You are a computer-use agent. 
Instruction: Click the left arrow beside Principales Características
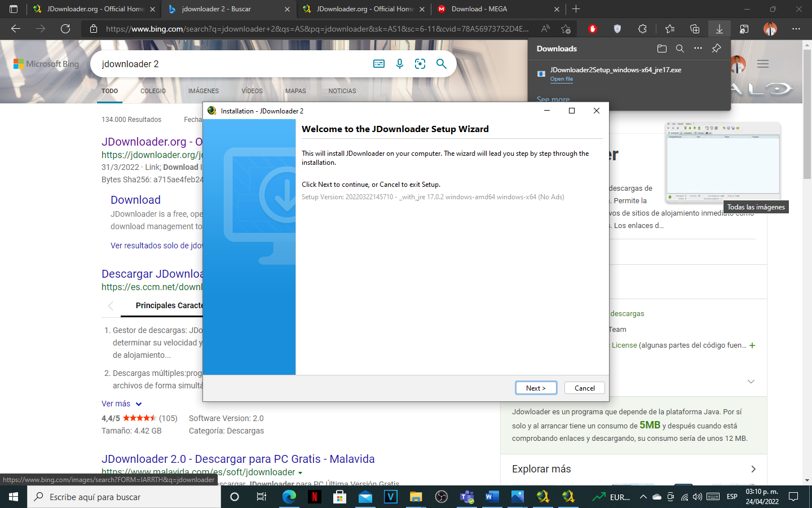[111, 305]
